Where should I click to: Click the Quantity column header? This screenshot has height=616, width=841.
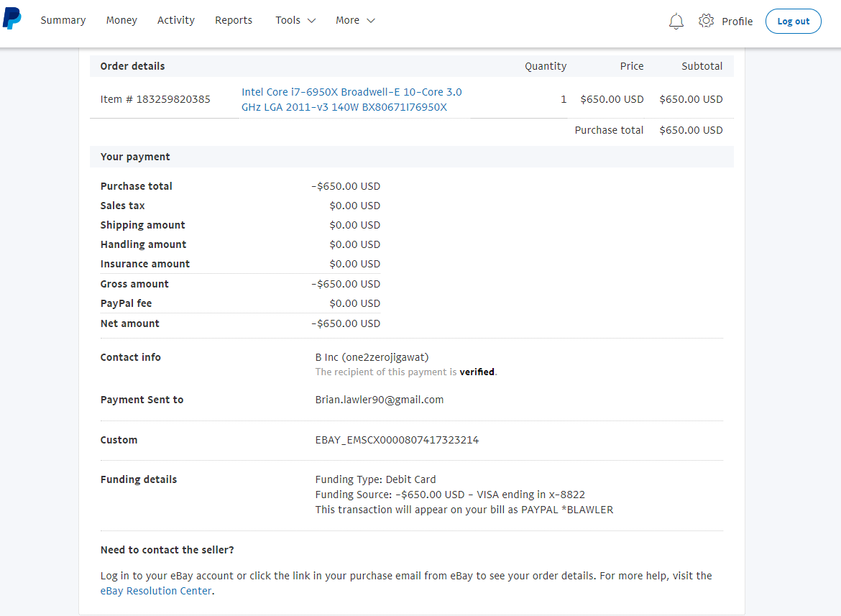(x=546, y=66)
